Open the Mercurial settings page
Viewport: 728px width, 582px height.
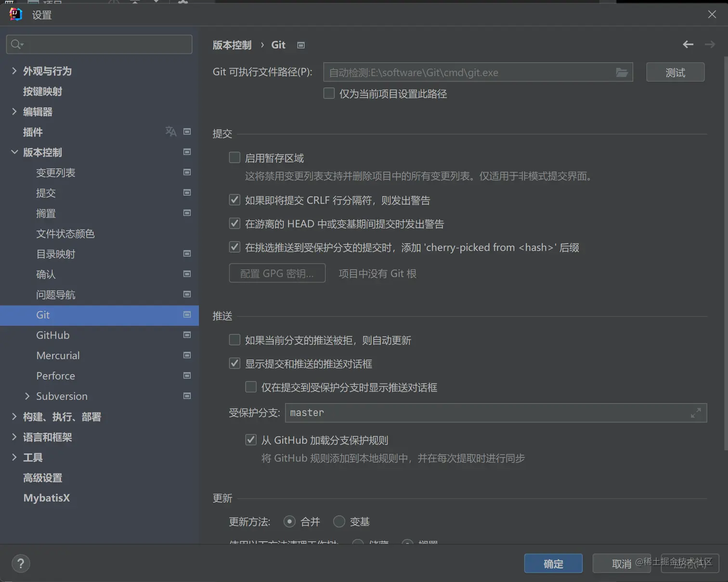58,355
